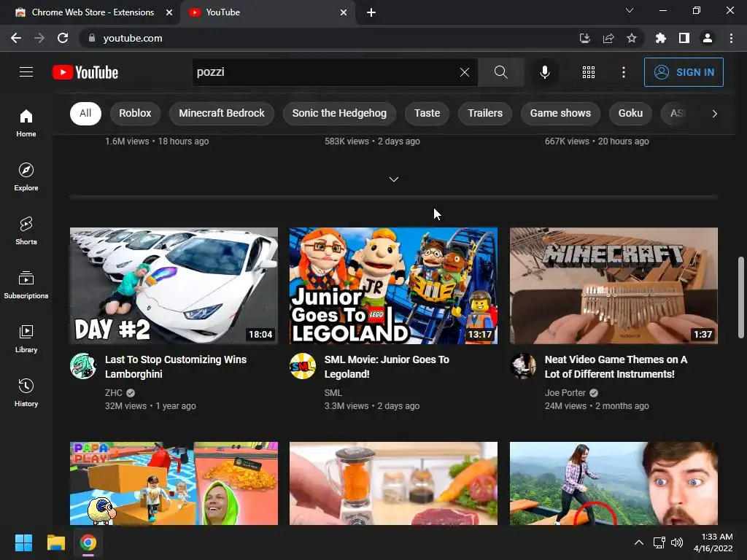Open Last To Stop Customizing Wins Lamborghini title
The image size is (747, 560).
pyautogui.click(x=176, y=367)
